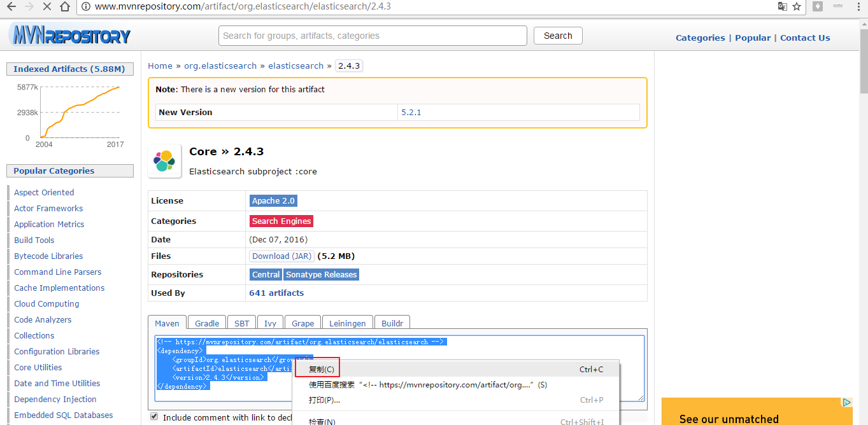The width and height of the screenshot is (868, 425).
Task: Bookmark this page with the star
Action: point(797,6)
